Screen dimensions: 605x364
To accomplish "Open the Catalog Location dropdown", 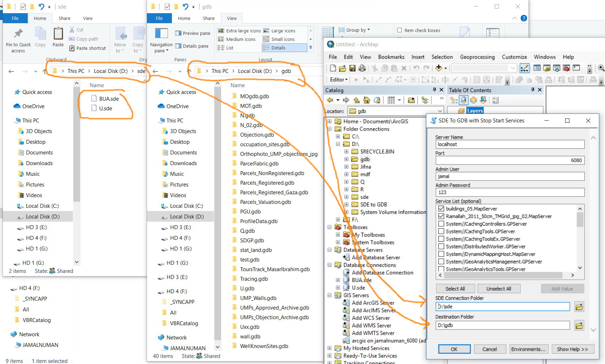I will [440, 111].
